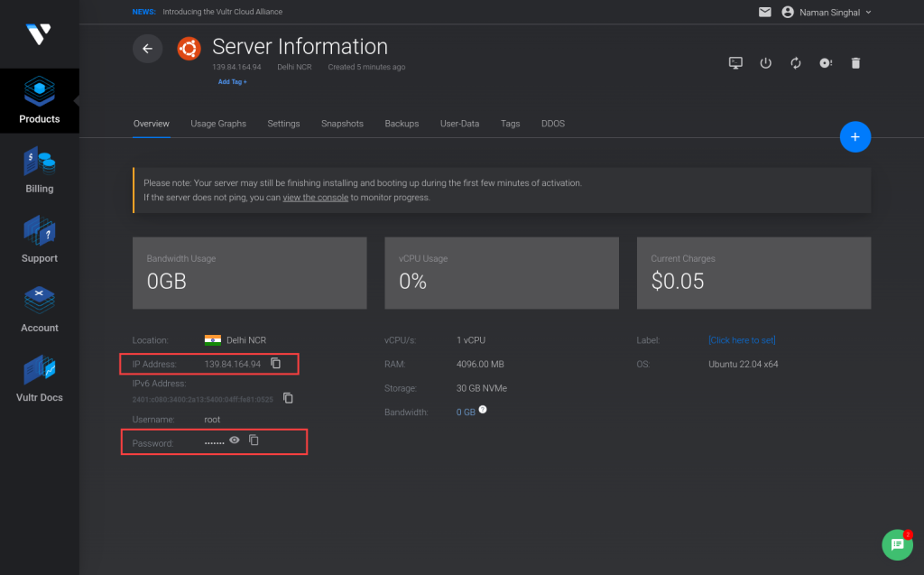
Task: Click bandwidth help question mark icon
Action: coord(483,409)
